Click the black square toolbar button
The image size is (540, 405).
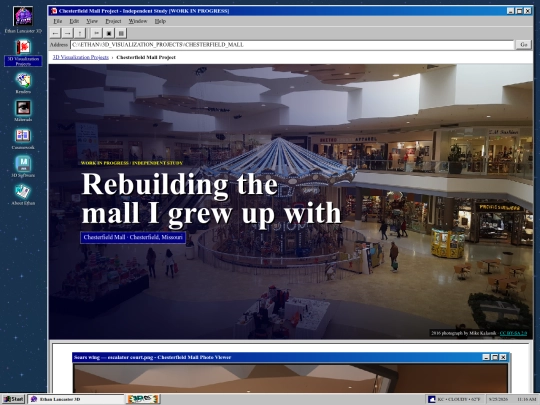pyautogui.click(x=109, y=33)
